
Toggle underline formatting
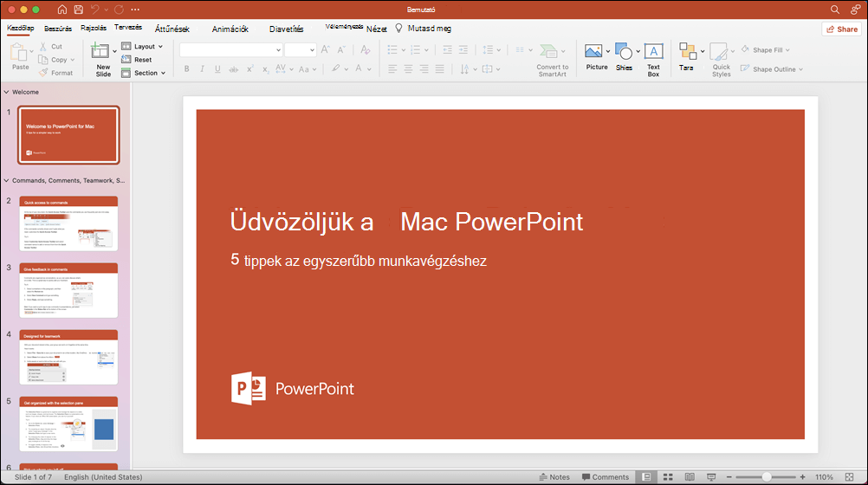click(217, 69)
